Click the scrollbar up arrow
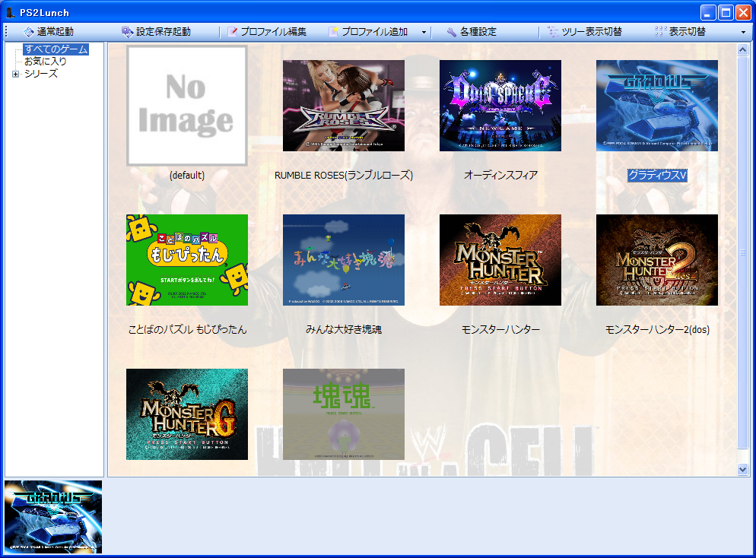This screenshot has height=558, width=756. click(742, 49)
